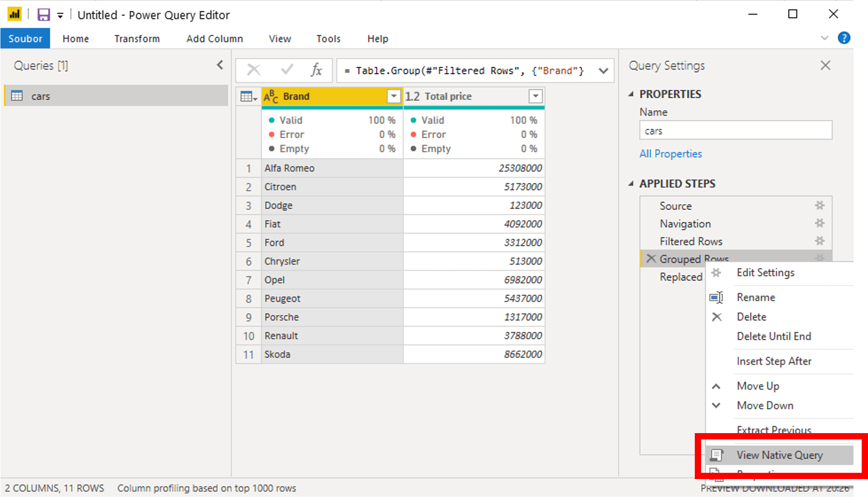
Task: Click the Brand column text type icon
Action: 271,96
